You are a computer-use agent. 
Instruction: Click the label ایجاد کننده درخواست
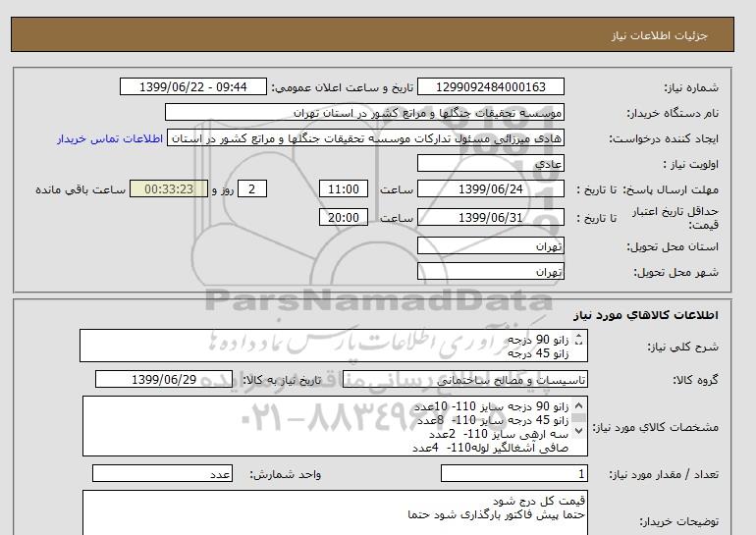(x=664, y=138)
